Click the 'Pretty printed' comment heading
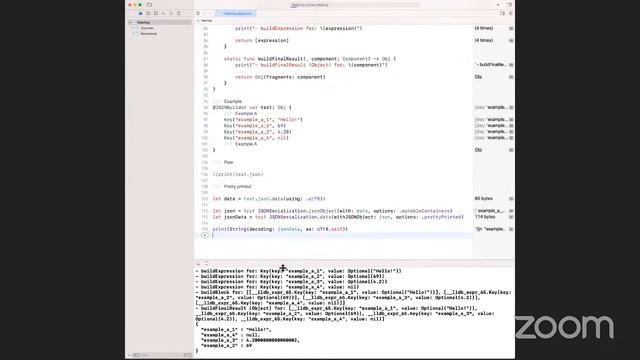This screenshot has height=360, width=640. click(238, 187)
